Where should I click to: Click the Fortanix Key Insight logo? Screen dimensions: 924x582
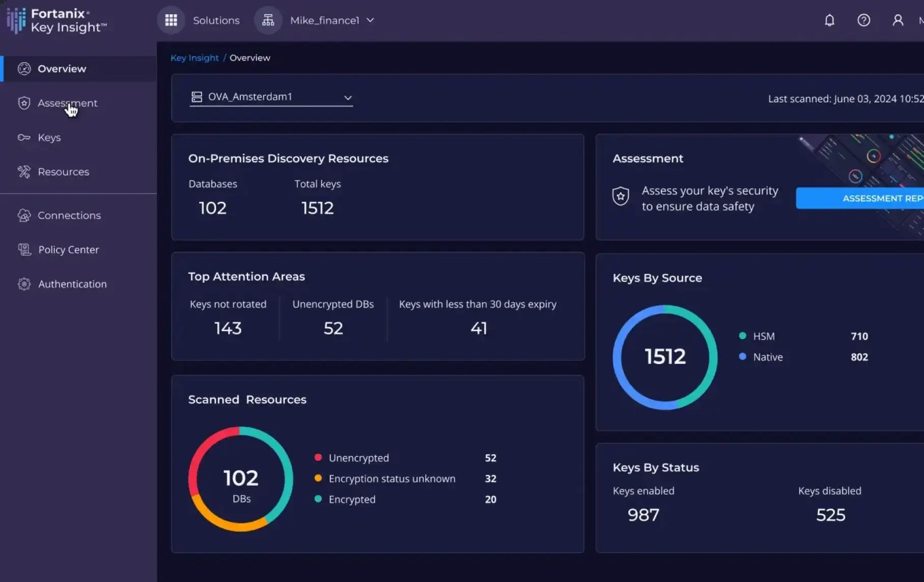pos(57,21)
